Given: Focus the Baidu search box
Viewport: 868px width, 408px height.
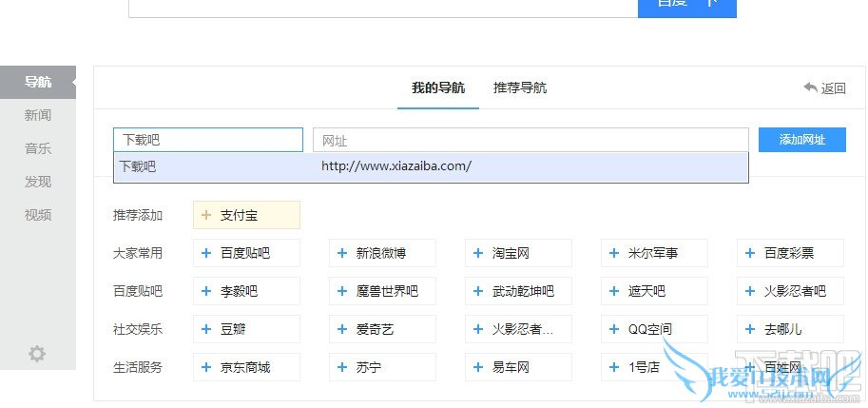Looking at the screenshot, I should (x=383, y=9).
